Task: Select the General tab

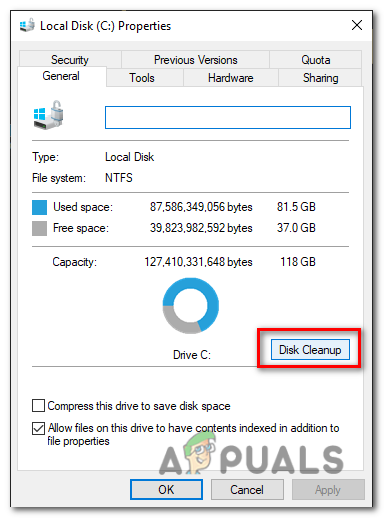Action: (61, 76)
